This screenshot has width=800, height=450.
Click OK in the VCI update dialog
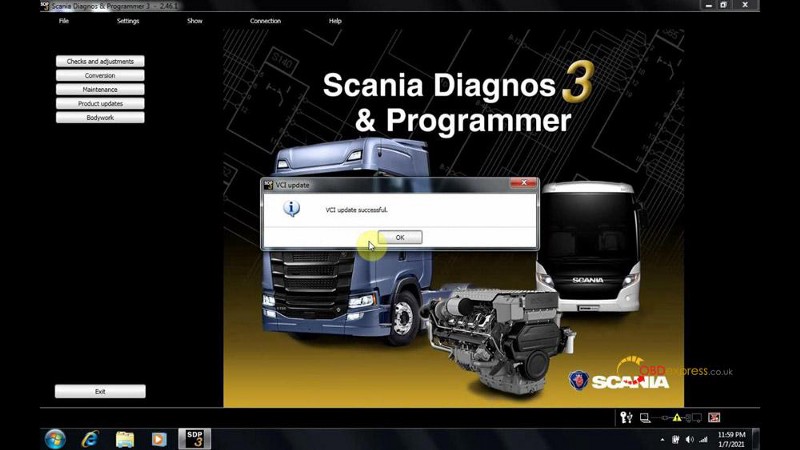pos(400,237)
